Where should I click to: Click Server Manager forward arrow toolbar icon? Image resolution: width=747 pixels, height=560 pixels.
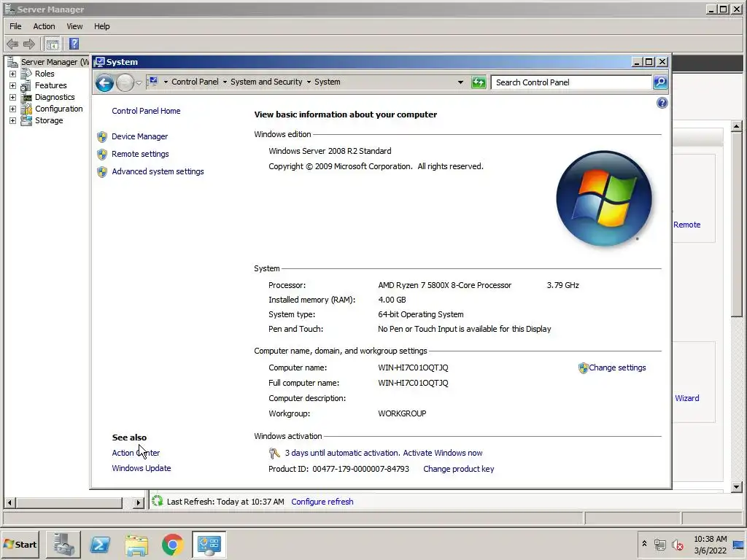(x=29, y=44)
